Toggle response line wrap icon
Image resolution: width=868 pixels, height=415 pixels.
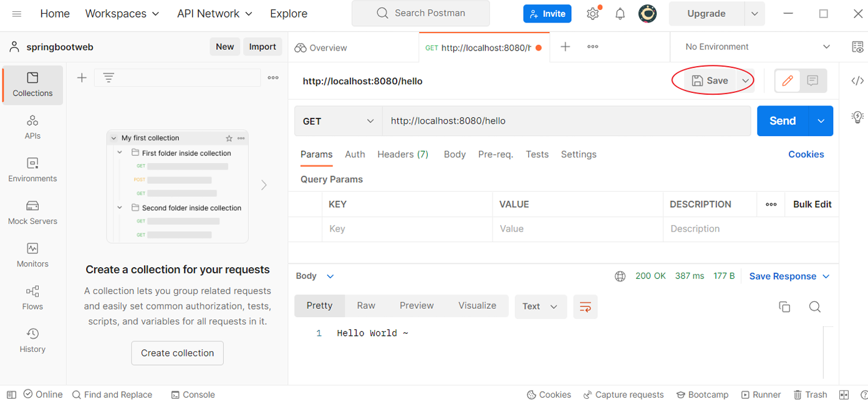pyautogui.click(x=586, y=306)
